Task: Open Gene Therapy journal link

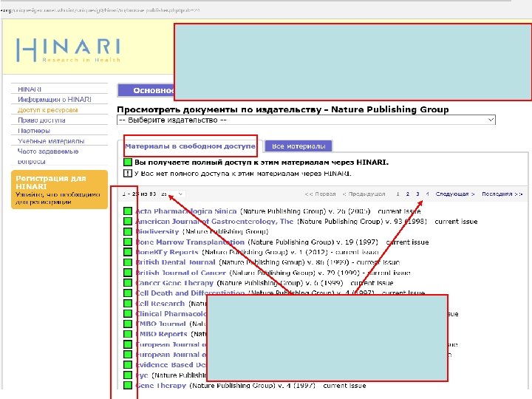Action: pyautogui.click(x=160, y=385)
